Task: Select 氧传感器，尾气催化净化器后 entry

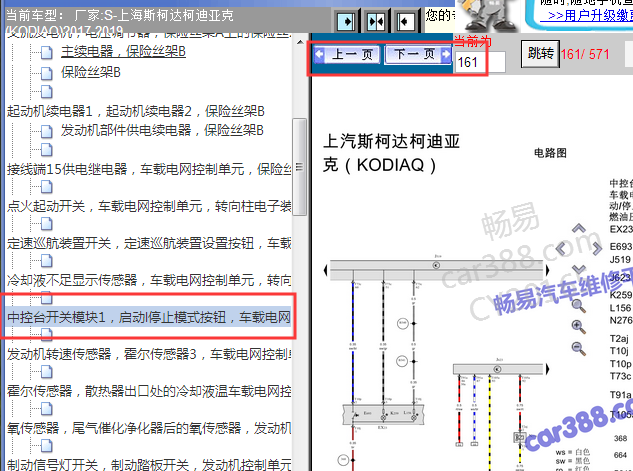Action: [149, 428]
